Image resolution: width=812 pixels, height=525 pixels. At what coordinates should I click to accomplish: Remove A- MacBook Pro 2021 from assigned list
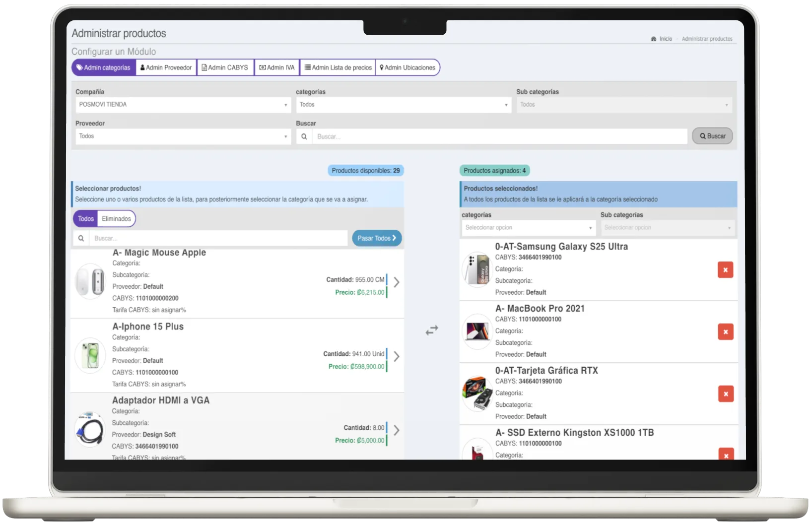[x=726, y=331]
